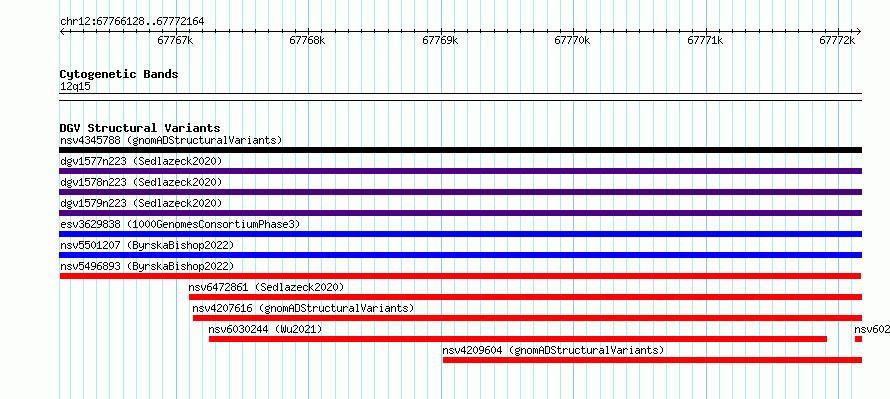Open the dgv1579n223 (Sedlazeck2020) label

[141, 203]
